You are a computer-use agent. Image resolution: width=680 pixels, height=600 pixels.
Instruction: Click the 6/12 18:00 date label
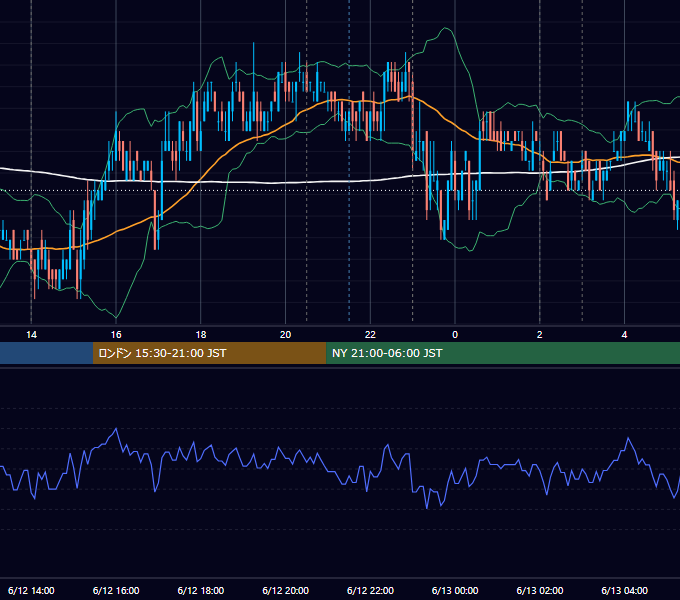pyautogui.click(x=201, y=590)
